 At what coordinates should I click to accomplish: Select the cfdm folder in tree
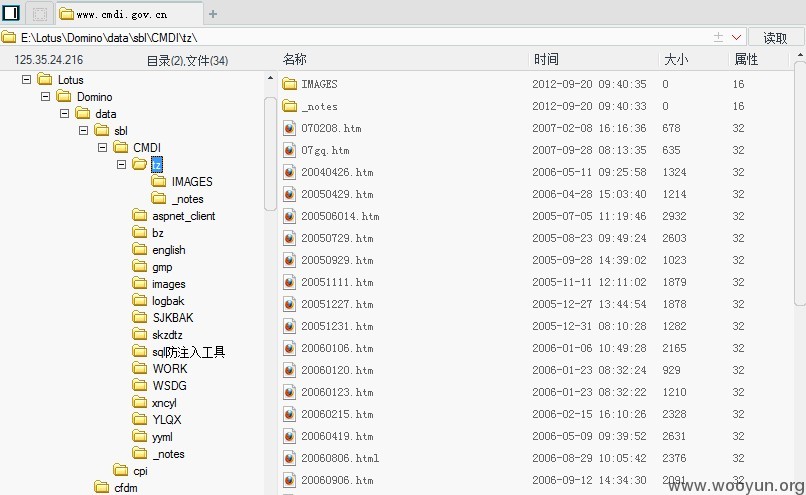[126, 488]
